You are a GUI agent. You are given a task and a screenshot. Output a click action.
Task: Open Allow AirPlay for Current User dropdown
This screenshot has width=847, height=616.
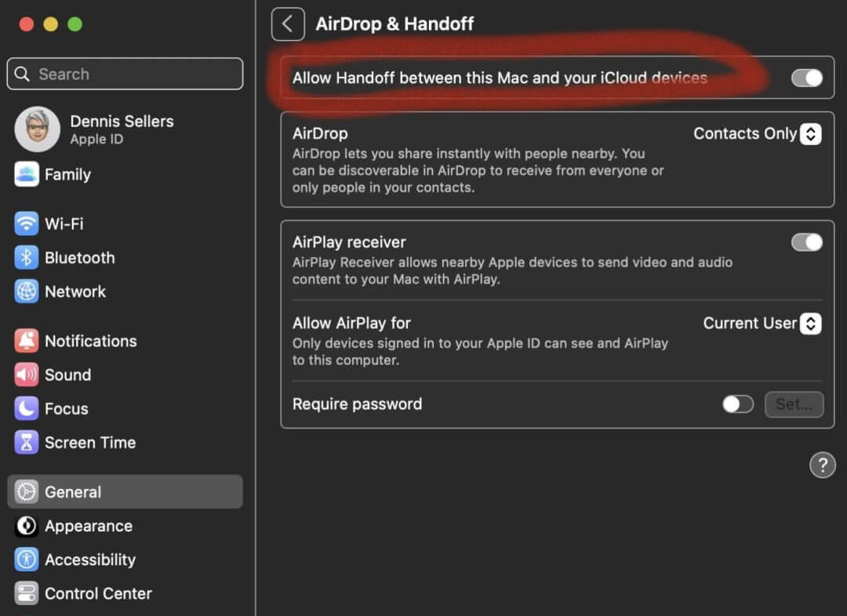pyautogui.click(x=810, y=324)
